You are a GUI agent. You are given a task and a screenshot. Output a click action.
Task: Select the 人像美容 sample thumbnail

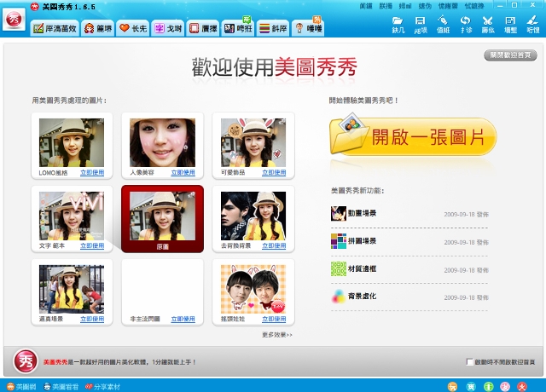click(x=162, y=142)
